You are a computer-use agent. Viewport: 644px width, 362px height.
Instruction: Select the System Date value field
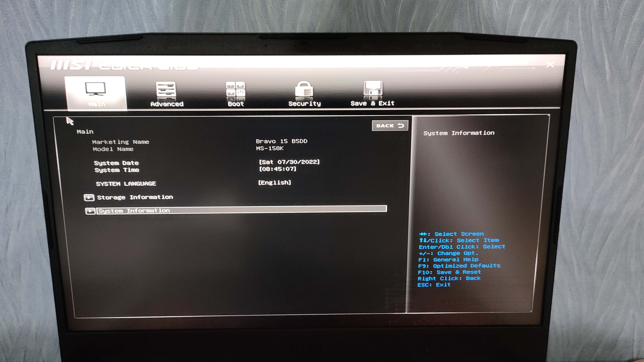pos(289,162)
